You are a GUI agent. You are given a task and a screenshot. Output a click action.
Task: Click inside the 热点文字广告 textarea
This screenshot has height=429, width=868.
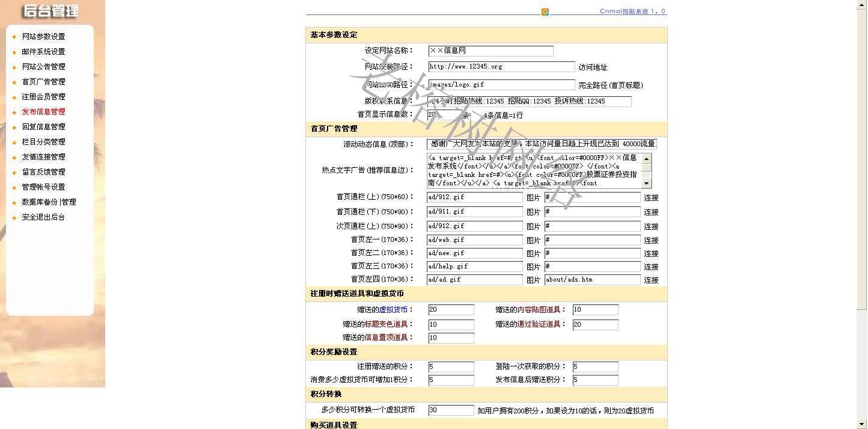point(534,170)
